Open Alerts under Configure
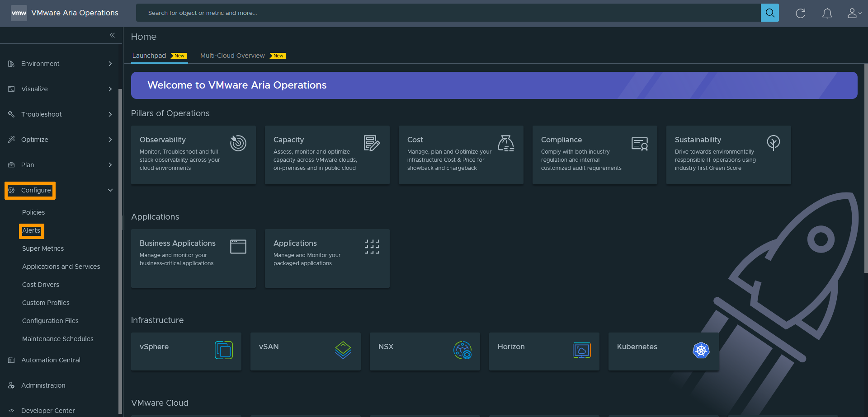 click(31, 230)
